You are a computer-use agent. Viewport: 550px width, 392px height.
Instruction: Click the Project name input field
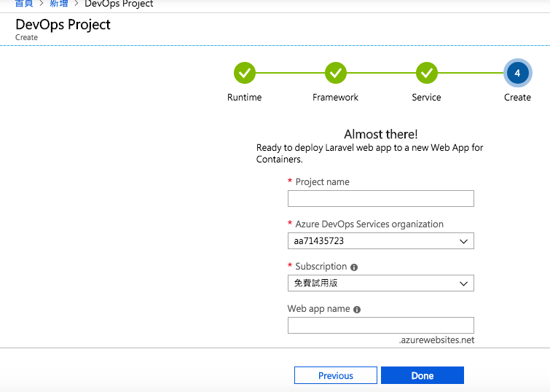pos(380,199)
